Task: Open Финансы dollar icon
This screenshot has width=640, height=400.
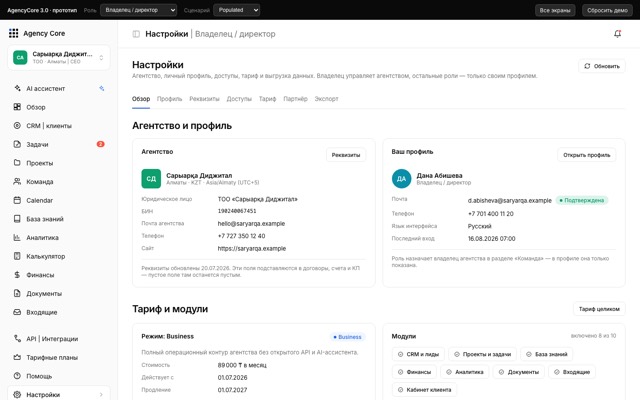Action: click(17, 275)
